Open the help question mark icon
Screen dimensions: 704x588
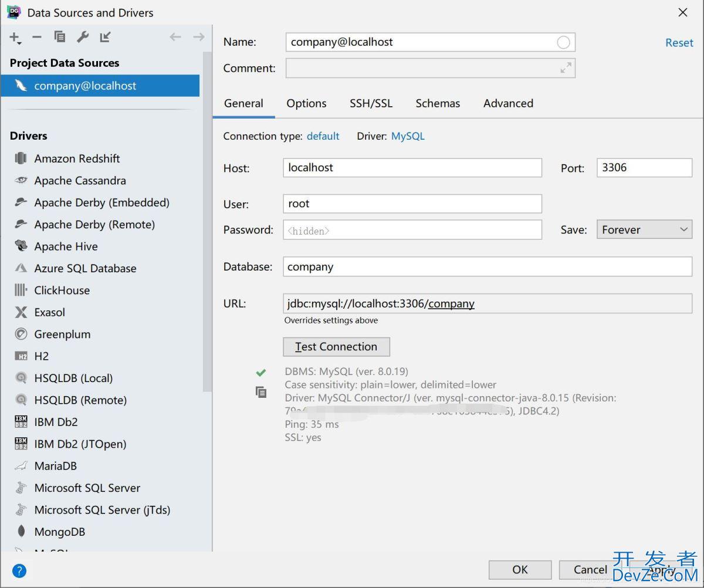click(19, 570)
